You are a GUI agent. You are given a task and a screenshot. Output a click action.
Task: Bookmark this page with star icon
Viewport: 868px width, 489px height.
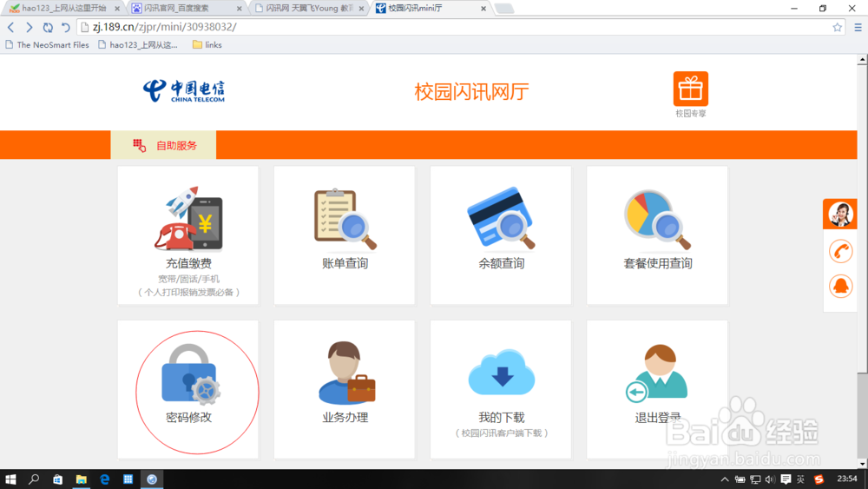(x=837, y=27)
